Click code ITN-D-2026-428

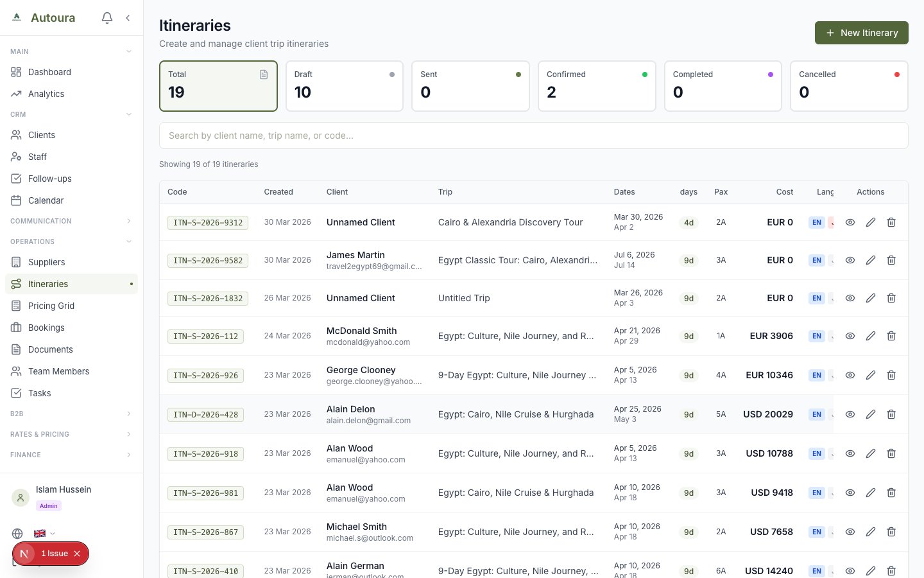tap(205, 414)
